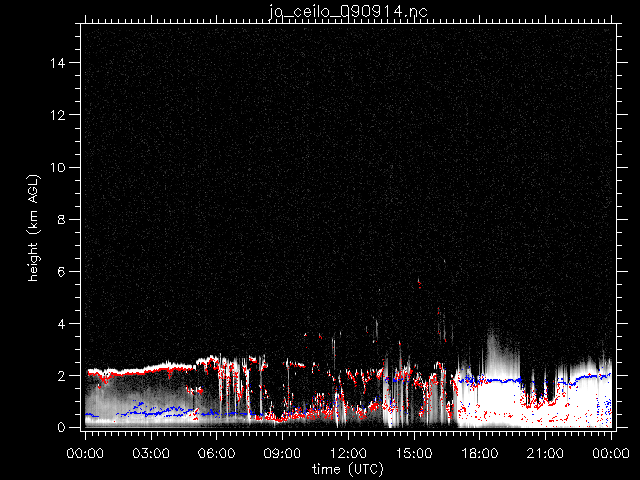Viewport: 640px width, 480px height.
Task: Click the 4 km height tick label
Action: point(62,324)
